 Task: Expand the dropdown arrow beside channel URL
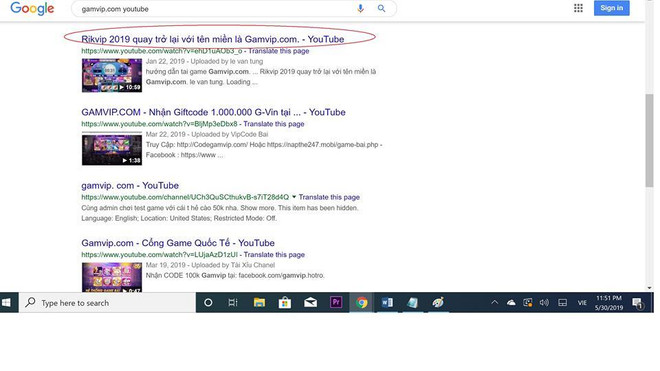(x=294, y=197)
